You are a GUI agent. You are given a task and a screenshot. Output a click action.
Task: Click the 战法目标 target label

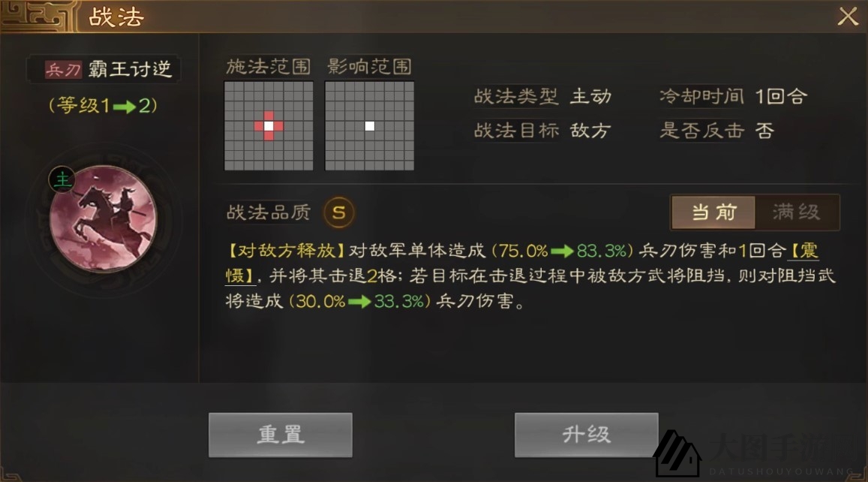(516, 131)
